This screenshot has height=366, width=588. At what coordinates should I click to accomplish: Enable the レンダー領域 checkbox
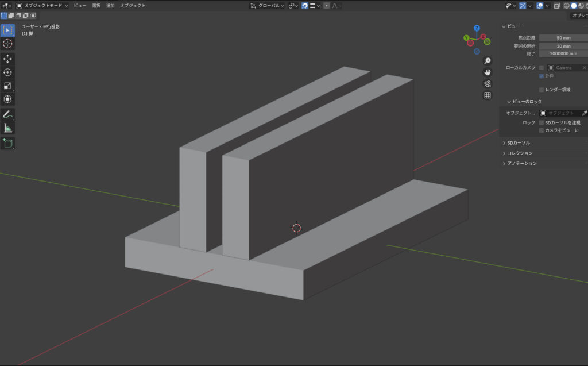pos(541,89)
